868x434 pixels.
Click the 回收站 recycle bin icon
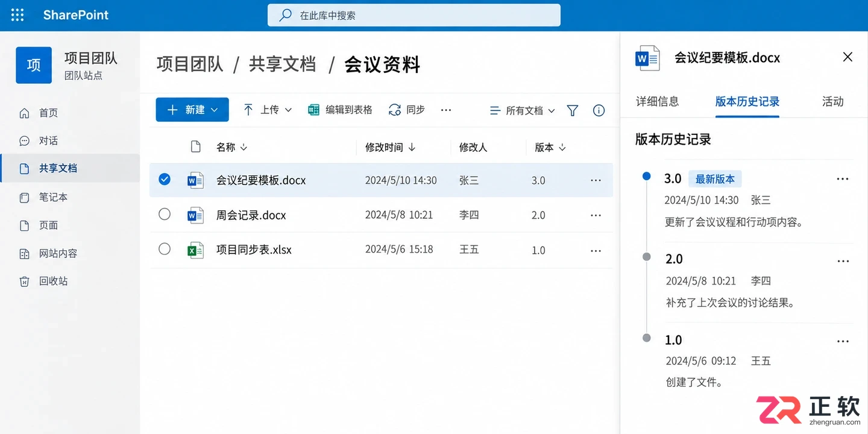[x=24, y=281]
